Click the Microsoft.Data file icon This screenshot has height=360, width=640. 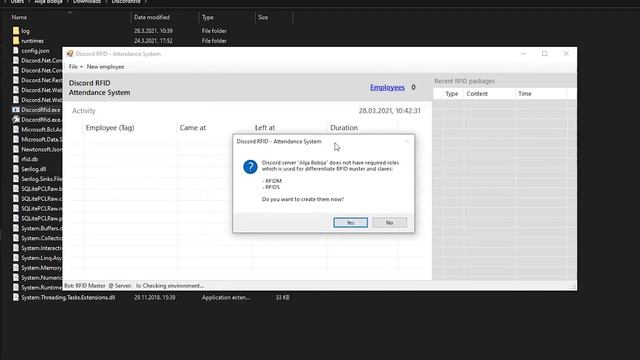16,139
